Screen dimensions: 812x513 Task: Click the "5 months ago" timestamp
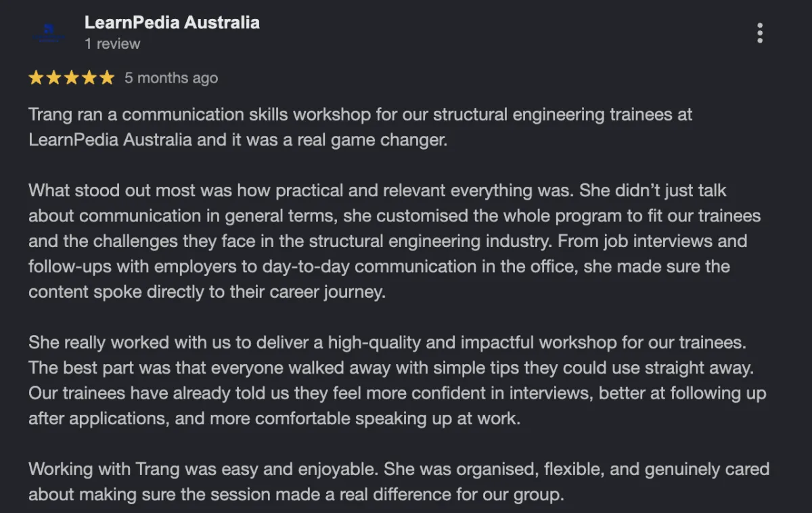pyautogui.click(x=171, y=78)
